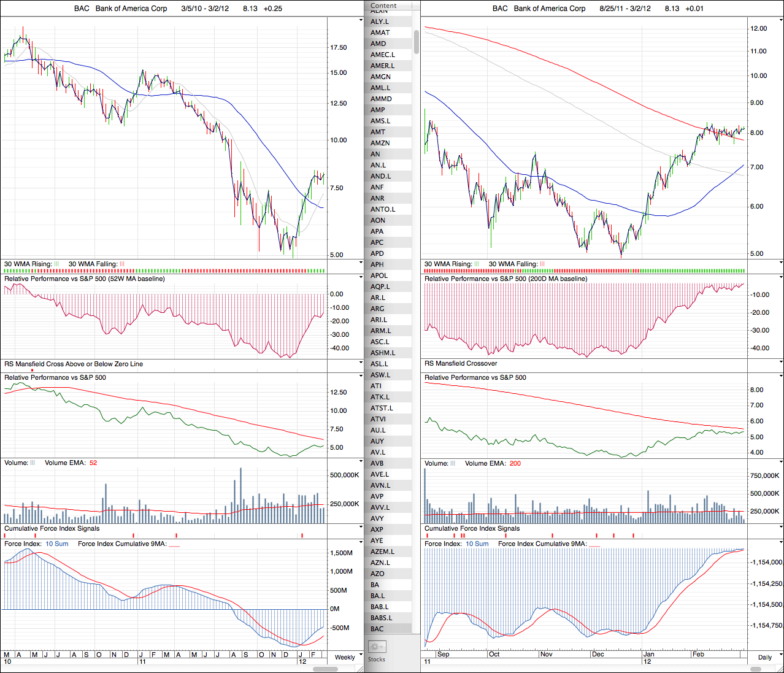784x673 pixels.
Task: Click weekly chart horizontal scrollbar thumb
Action: click(x=325, y=669)
